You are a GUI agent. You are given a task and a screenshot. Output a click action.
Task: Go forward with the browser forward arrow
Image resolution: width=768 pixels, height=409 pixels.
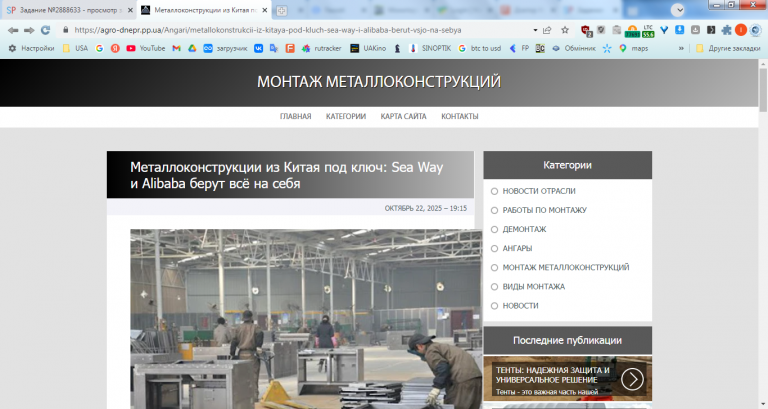(x=29, y=30)
